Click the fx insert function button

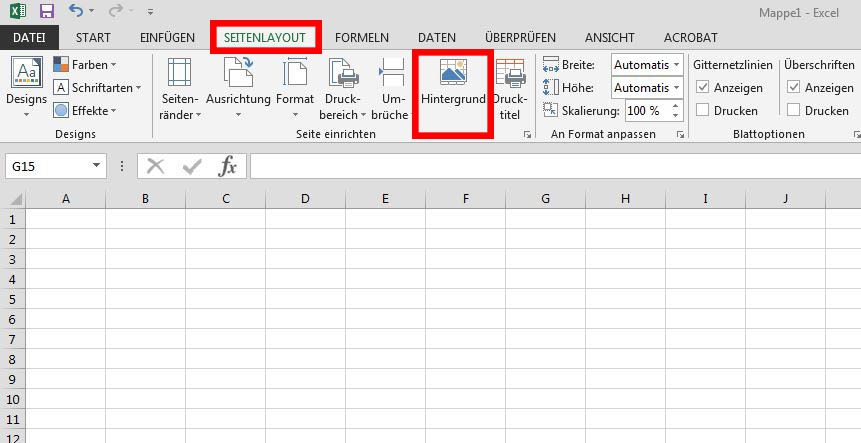click(227, 166)
